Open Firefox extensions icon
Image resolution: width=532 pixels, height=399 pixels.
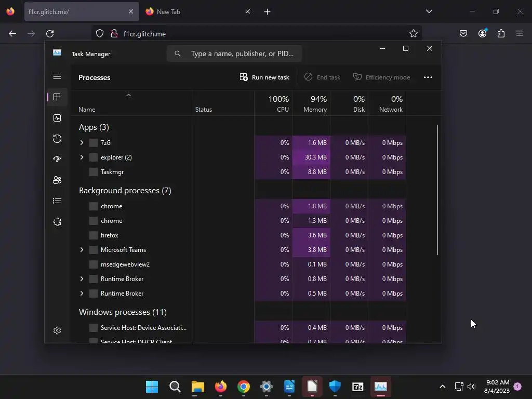[x=501, y=34]
